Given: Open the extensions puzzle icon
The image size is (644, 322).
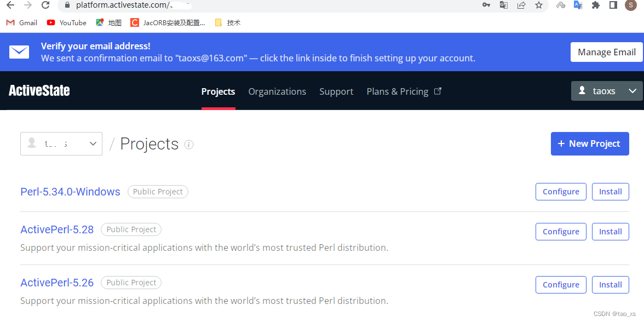Looking at the screenshot, I should pyautogui.click(x=596, y=5).
